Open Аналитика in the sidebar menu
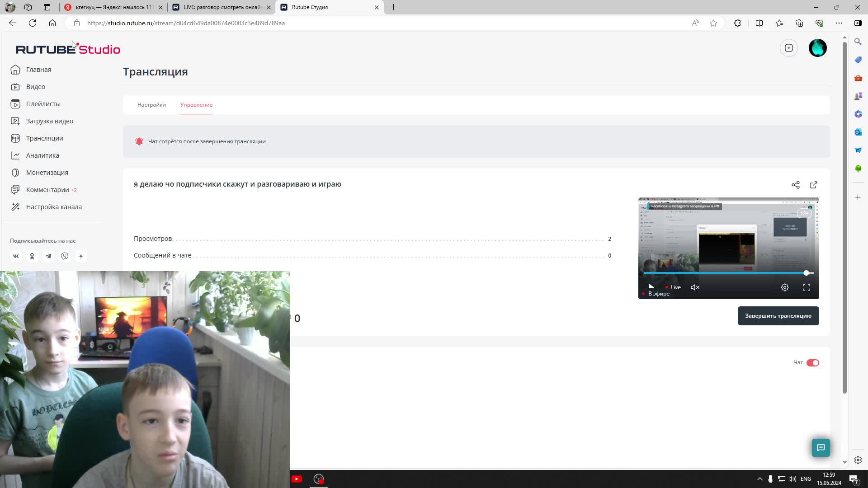 pyautogui.click(x=42, y=155)
